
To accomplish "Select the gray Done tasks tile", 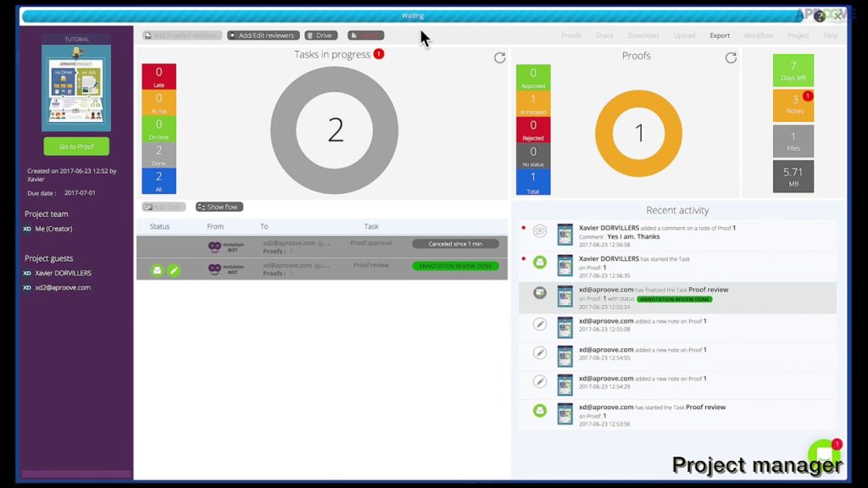I will [x=159, y=154].
